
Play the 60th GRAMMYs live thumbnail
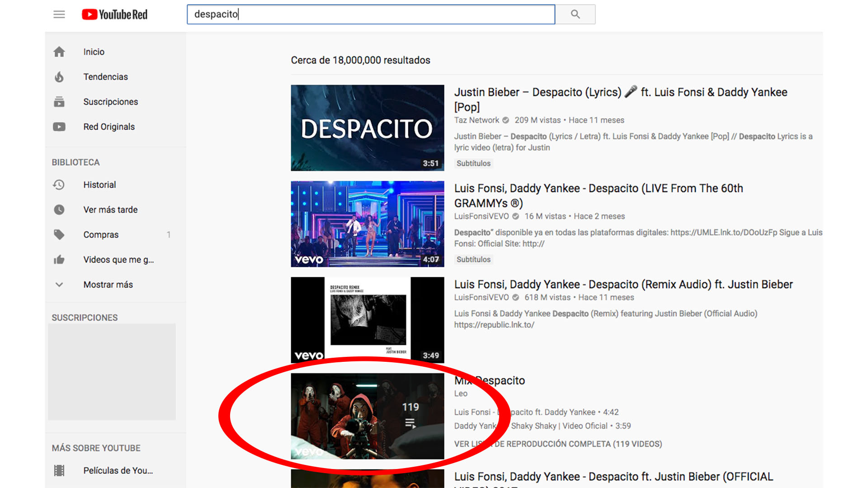click(x=367, y=224)
